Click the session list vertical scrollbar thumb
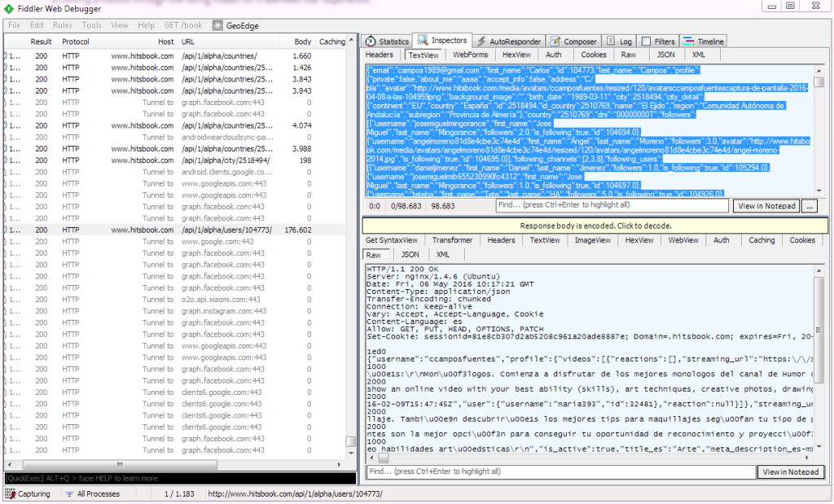Image resolution: width=834 pixels, height=504 pixels. click(x=350, y=441)
